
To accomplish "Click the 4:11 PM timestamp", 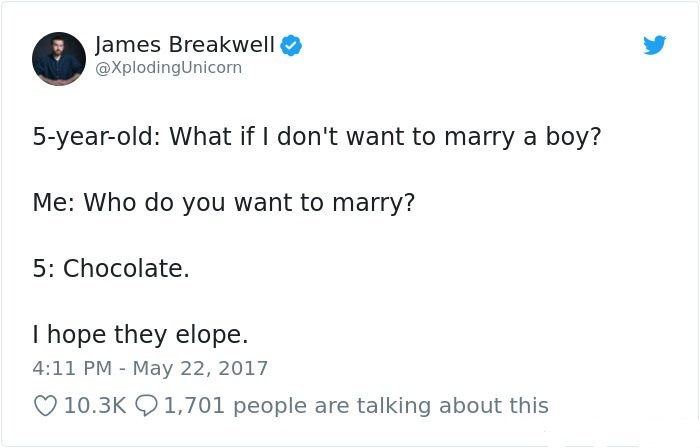I will coord(72,369).
